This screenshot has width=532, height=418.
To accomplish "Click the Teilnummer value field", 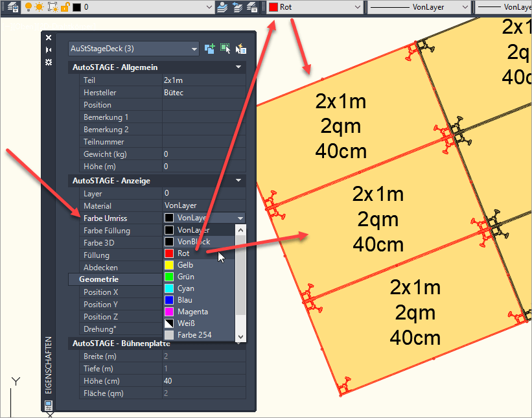I will 204,142.
